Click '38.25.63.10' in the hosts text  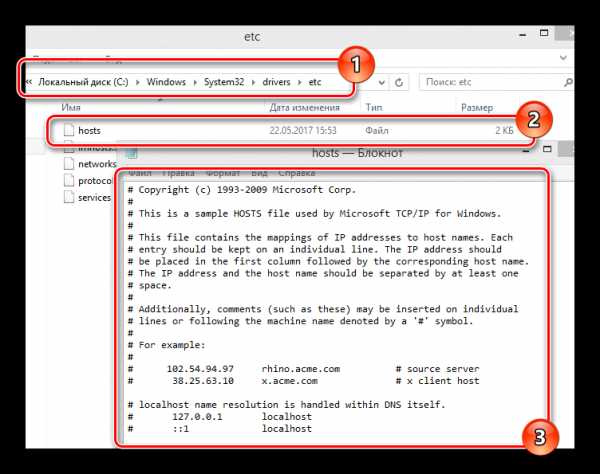click(203, 381)
